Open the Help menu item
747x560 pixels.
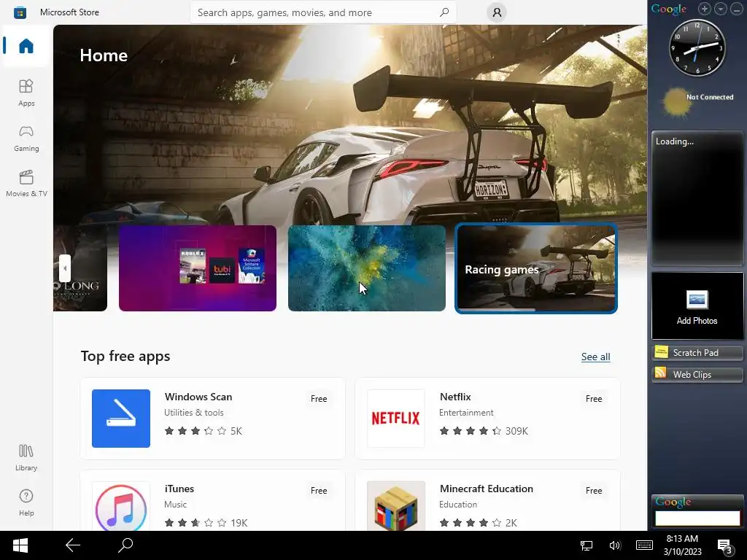point(26,503)
